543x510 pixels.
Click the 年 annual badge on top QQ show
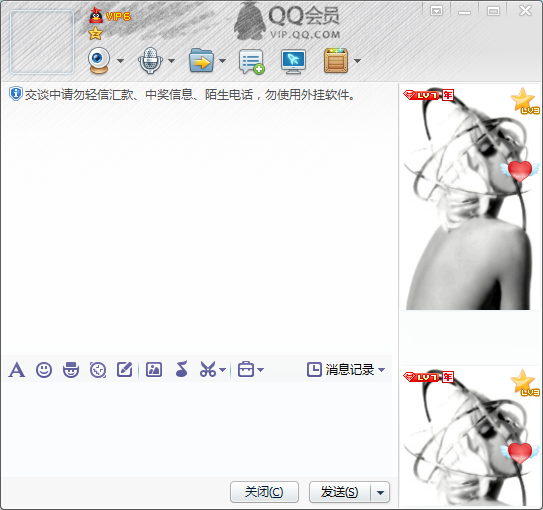[x=448, y=95]
